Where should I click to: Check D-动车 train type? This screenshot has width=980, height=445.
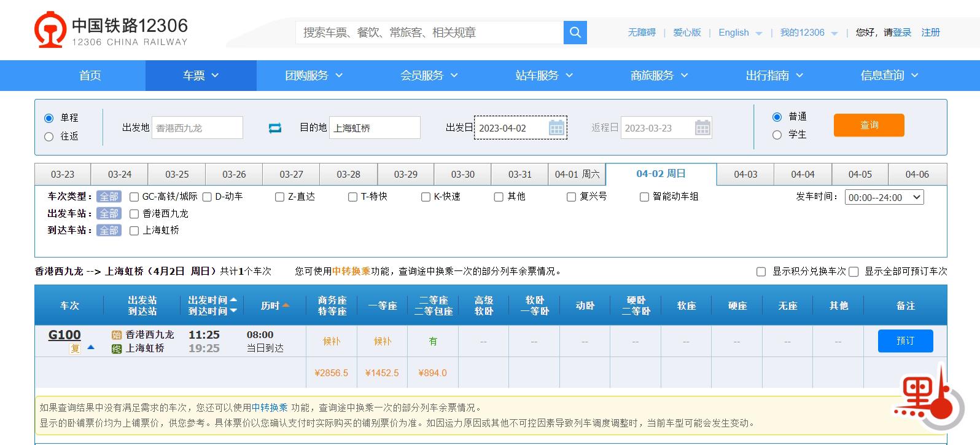[x=207, y=197]
